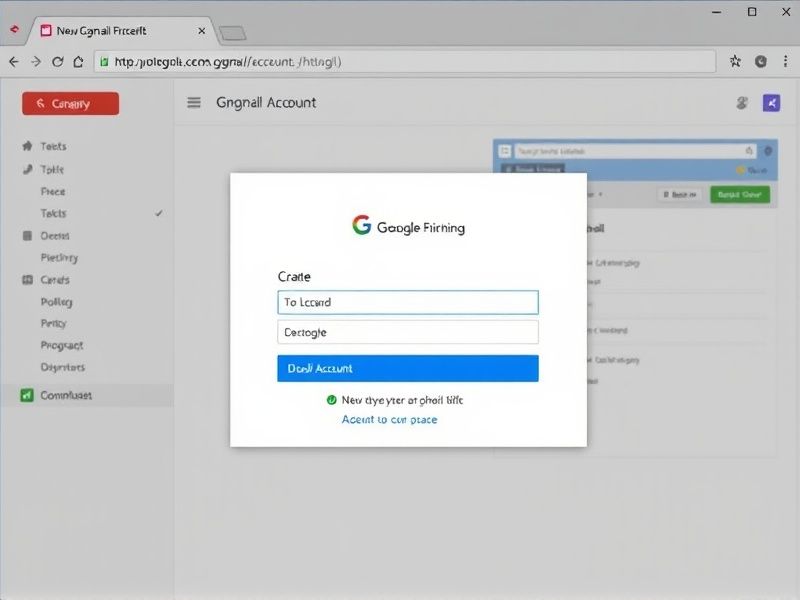Click the icon beside Tptlit in sidebar

pos(28,169)
